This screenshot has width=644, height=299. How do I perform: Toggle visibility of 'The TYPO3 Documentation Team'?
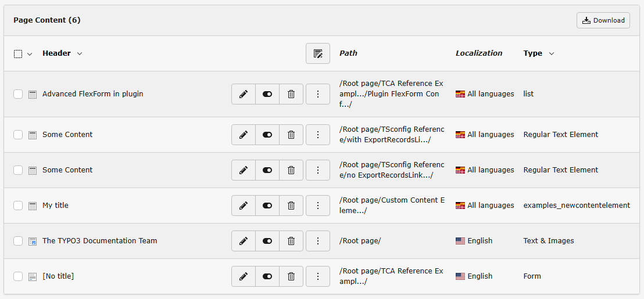click(x=267, y=241)
